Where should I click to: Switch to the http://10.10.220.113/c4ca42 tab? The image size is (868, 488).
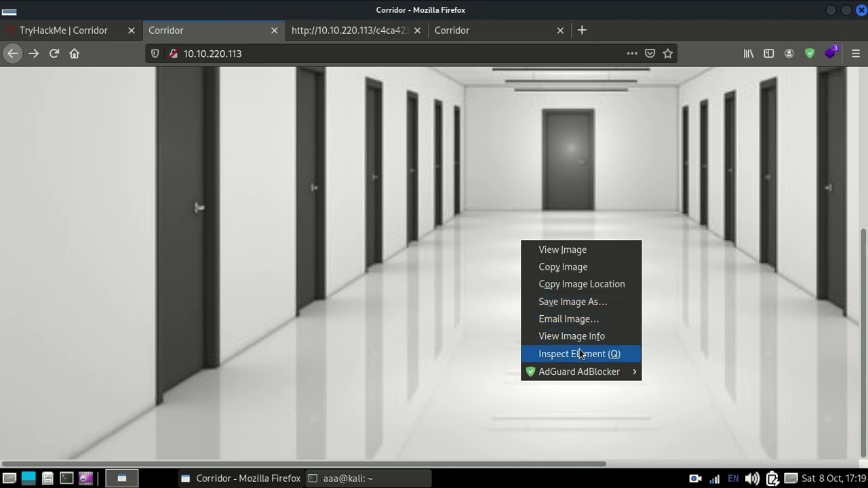pos(357,30)
